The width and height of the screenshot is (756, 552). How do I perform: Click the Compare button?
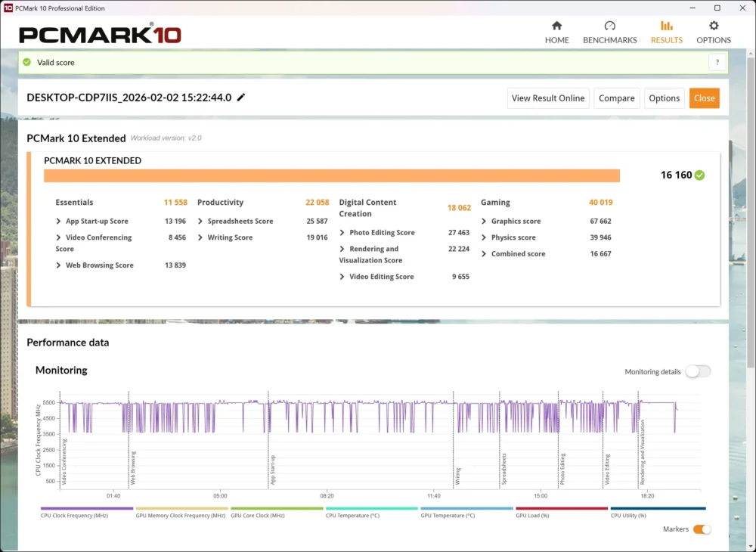click(617, 98)
